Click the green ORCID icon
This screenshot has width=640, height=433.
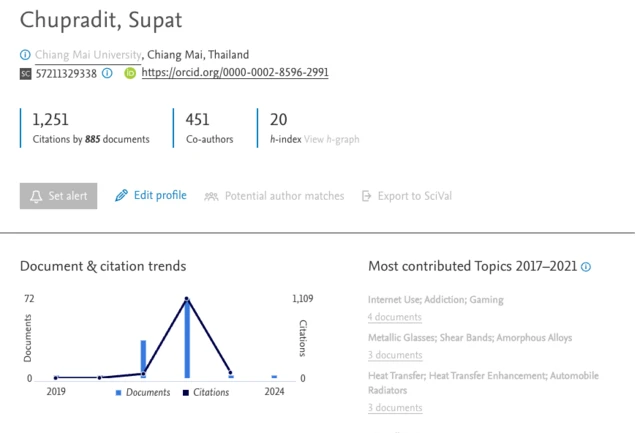click(x=130, y=73)
